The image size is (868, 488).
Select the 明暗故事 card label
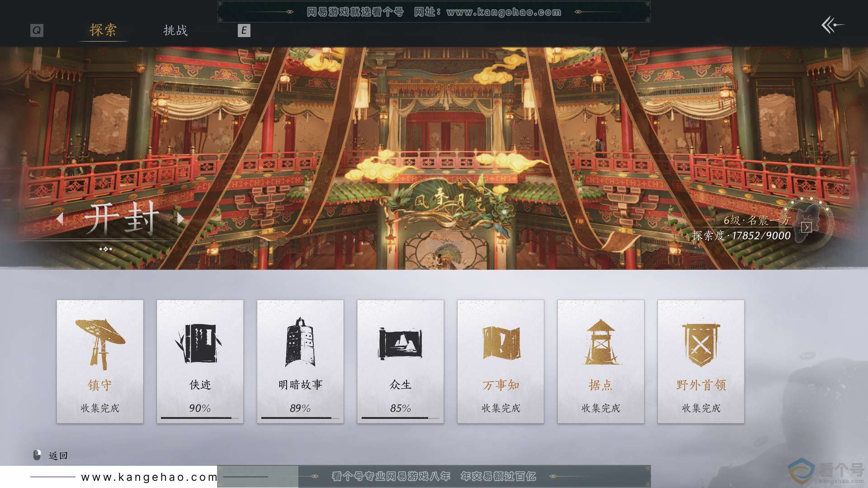(300, 385)
